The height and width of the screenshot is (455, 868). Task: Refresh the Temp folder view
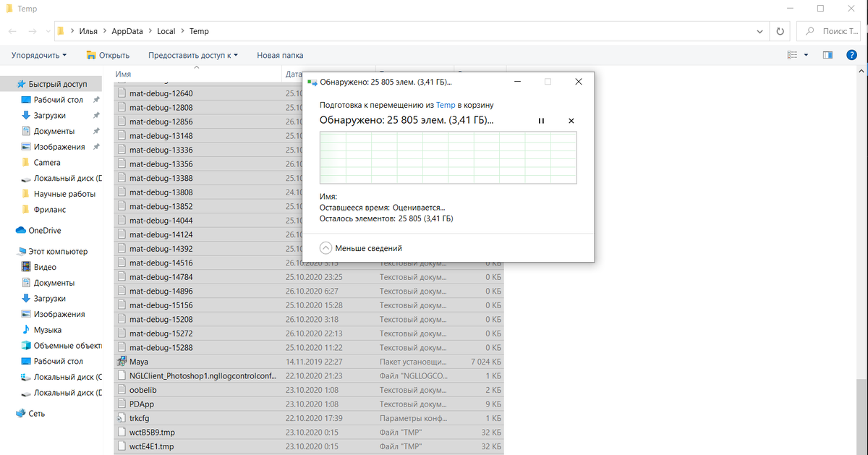[780, 31]
